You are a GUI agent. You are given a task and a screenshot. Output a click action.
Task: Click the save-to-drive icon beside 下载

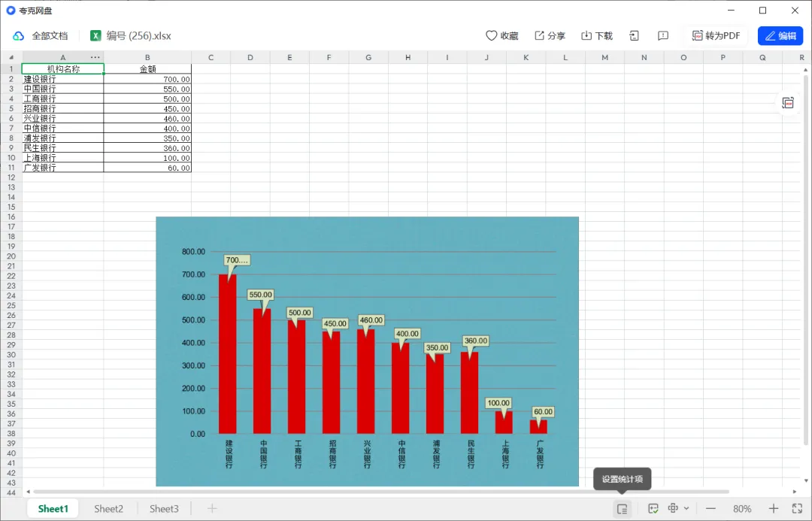coord(634,36)
